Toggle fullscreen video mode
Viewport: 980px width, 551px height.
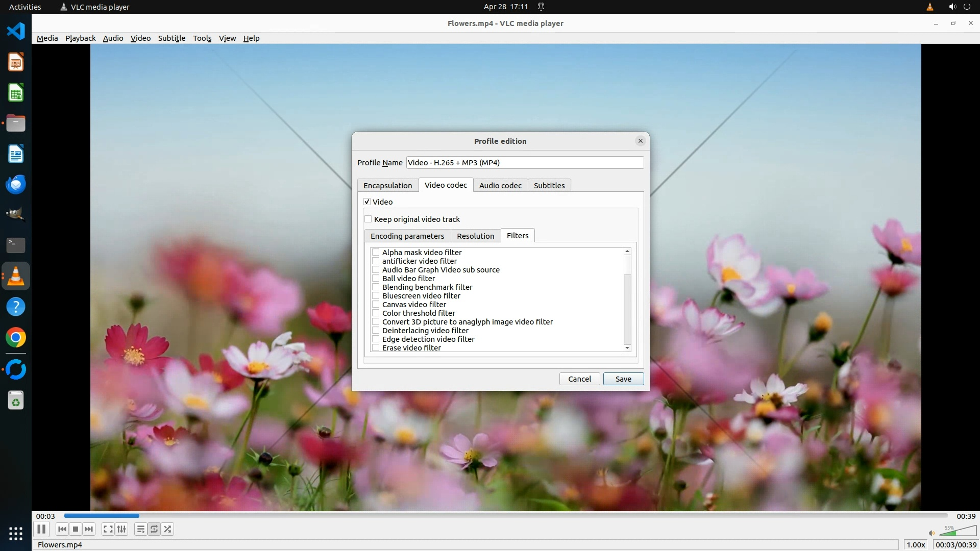(x=108, y=529)
